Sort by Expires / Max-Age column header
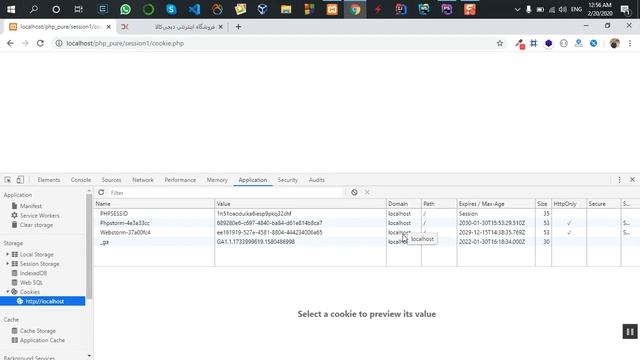The width and height of the screenshot is (640, 360). pos(496,204)
